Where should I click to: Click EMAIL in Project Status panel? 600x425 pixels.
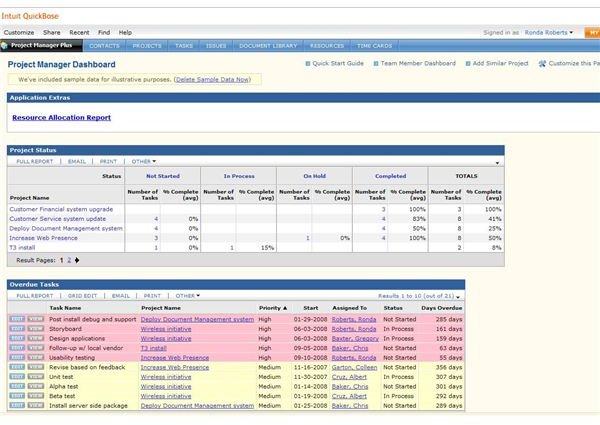pos(77,161)
